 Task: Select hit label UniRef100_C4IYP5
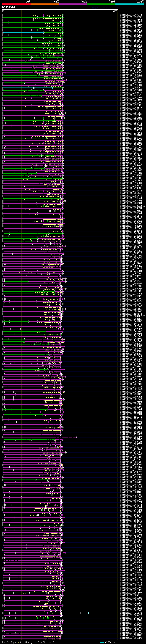(131, 361)
